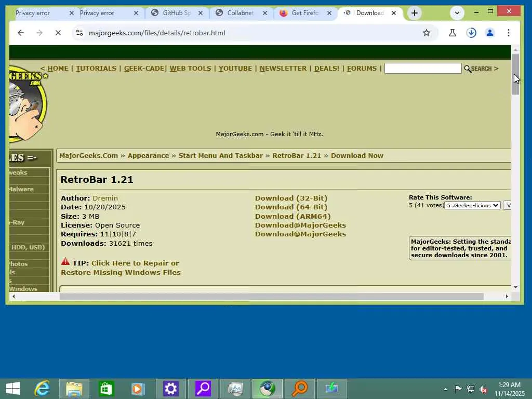Show hidden tray icons arrow
Viewport: 532px width, 399px height.
click(x=445, y=389)
